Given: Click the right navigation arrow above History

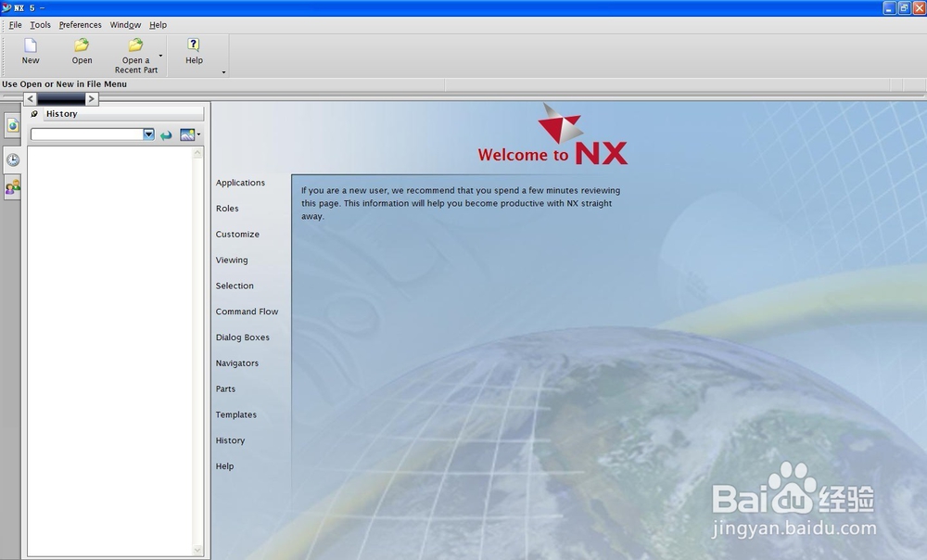Looking at the screenshot, I should point(91,99).
